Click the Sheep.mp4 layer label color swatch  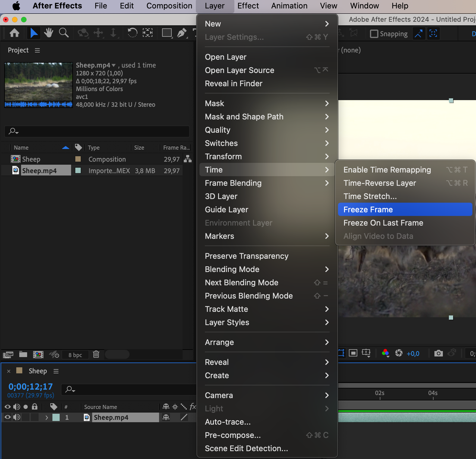[56, 417]
